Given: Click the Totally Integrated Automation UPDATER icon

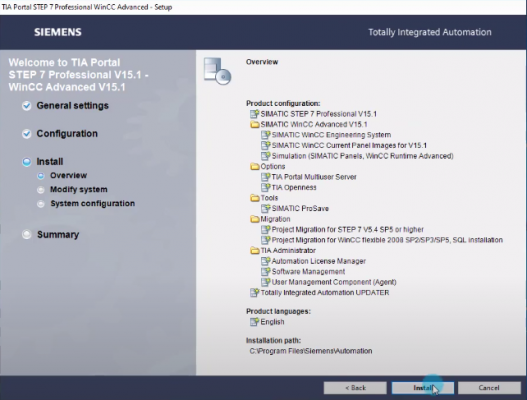Looking at the screenshot, I should (x=254, y=292).
